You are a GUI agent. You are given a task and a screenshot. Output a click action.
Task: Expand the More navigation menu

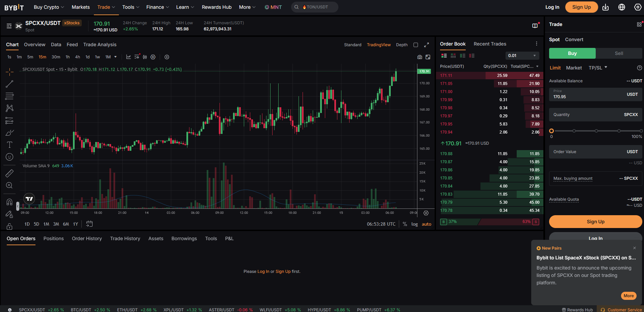click(247, 7)
